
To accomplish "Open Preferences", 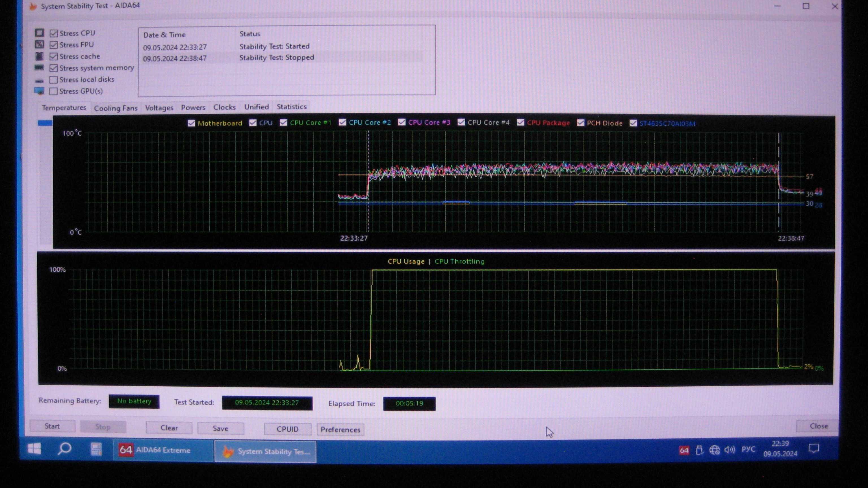I will 340,430.
